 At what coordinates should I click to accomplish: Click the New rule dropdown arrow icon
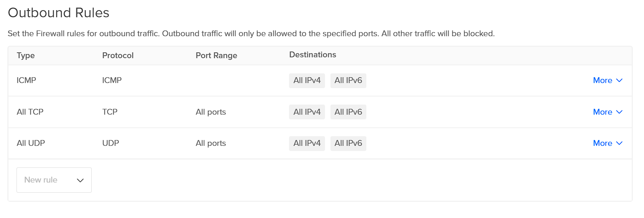coord(80,180)
